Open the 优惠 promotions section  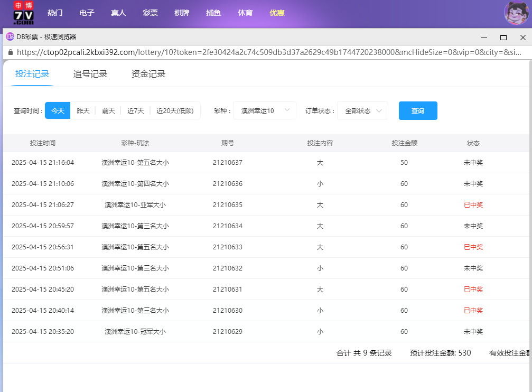point(277,13)
